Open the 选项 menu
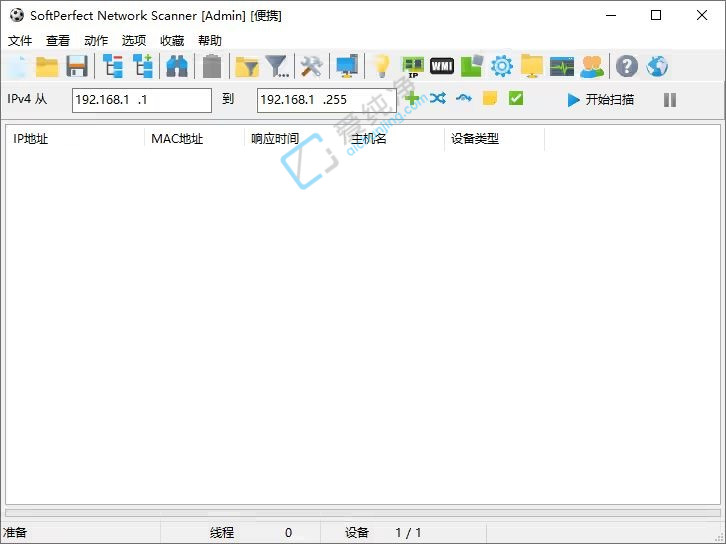Screen dimensions: 726x544 (x=134, y=41)
